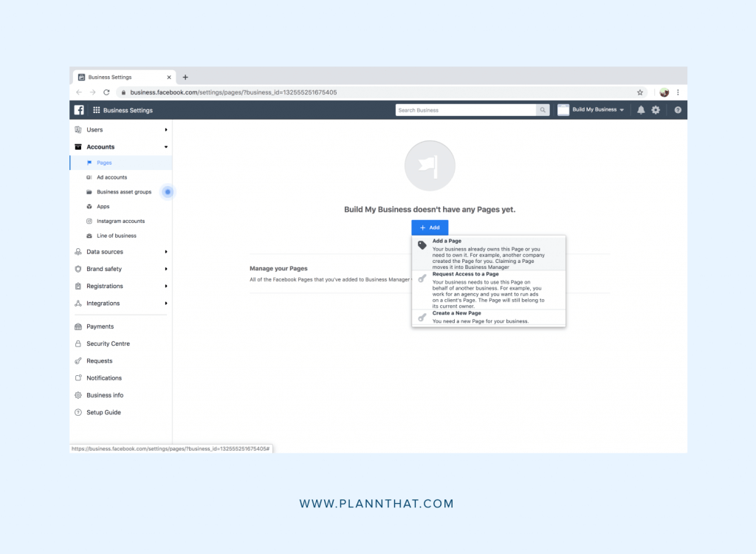
Task: Click the Facebook logo icon
Action: [79, 110]
